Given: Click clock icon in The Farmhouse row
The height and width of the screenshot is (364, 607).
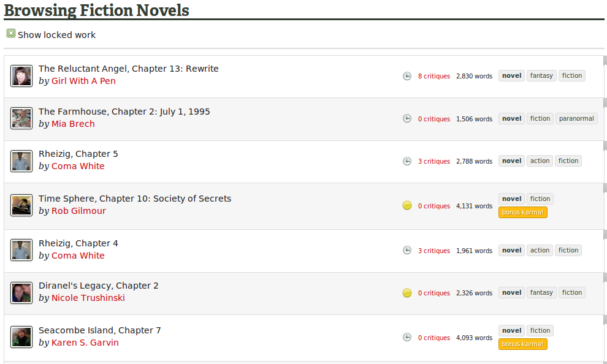Looking at the screenshot, I should pyautogui.click(x=407, y=119).
